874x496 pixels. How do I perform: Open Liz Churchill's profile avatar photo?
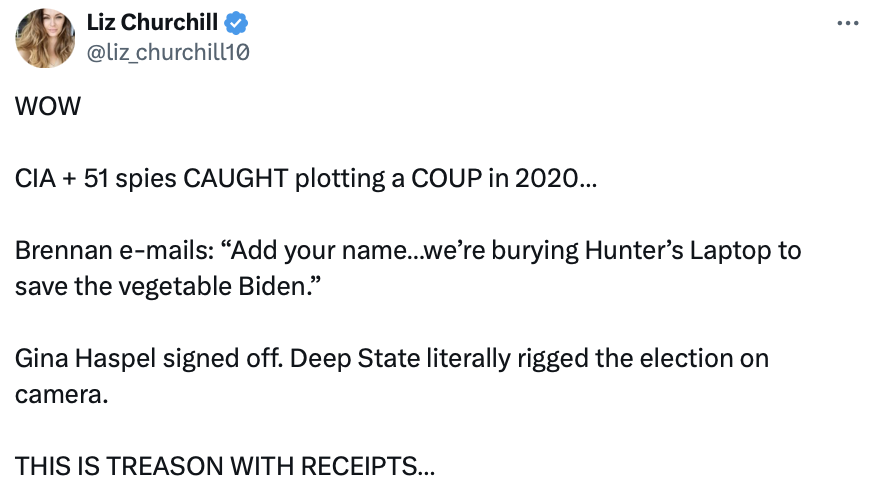point(45,39)
